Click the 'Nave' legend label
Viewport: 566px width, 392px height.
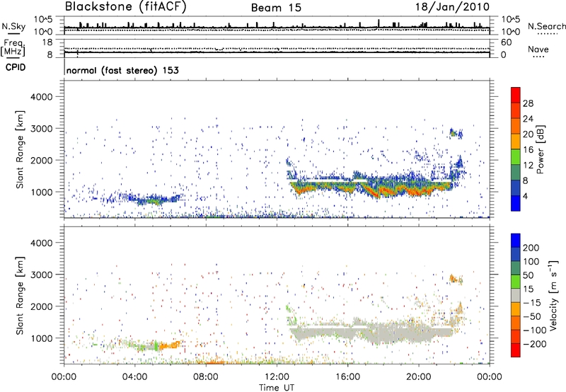[x=538, y=49]
